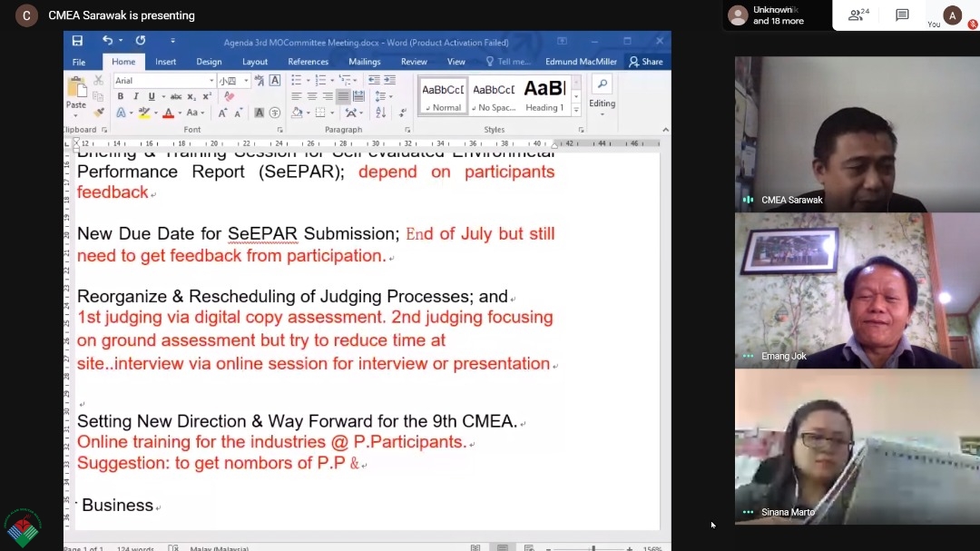Open the Design tab
This screenshot has height=551, width=980.
209,62
